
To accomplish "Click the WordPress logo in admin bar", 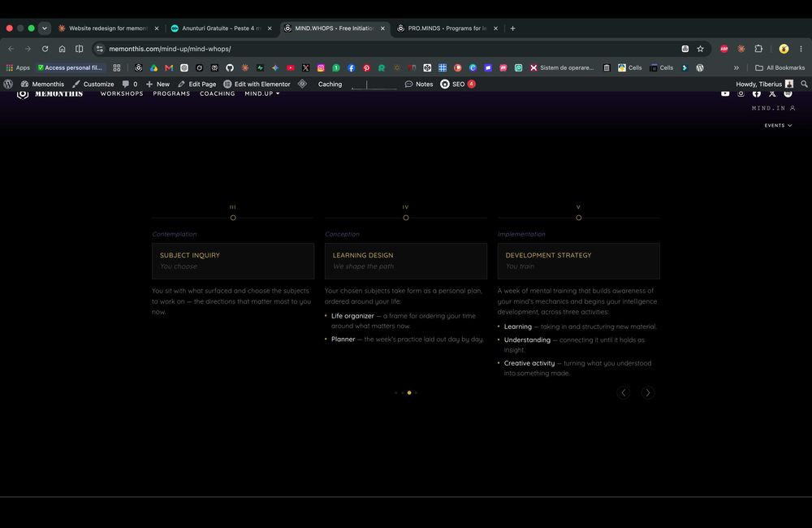I will coord(8,84).
